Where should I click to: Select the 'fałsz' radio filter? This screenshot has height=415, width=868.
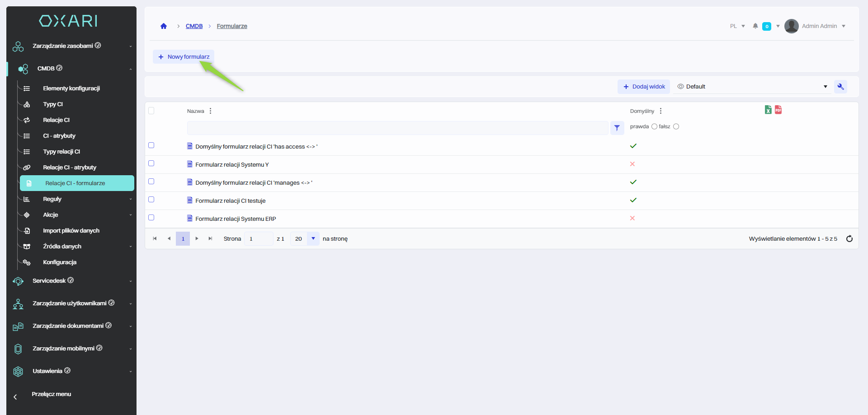[x=676, y=127]
